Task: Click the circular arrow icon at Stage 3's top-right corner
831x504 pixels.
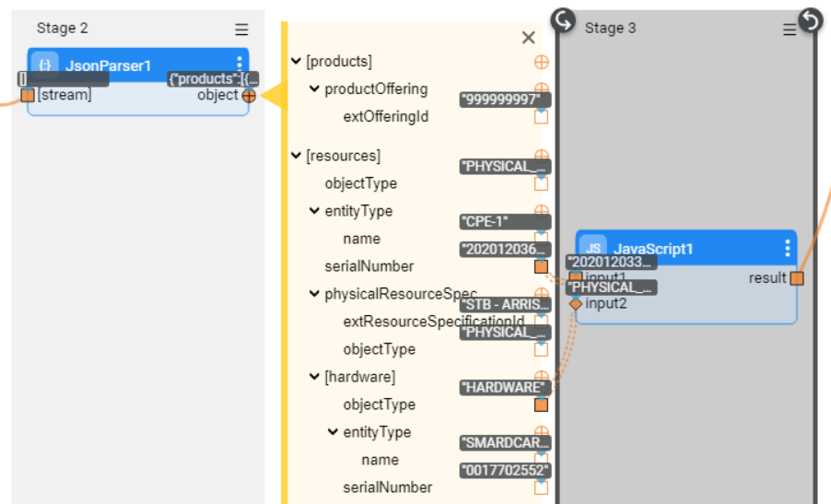Action: coord(809,19)
